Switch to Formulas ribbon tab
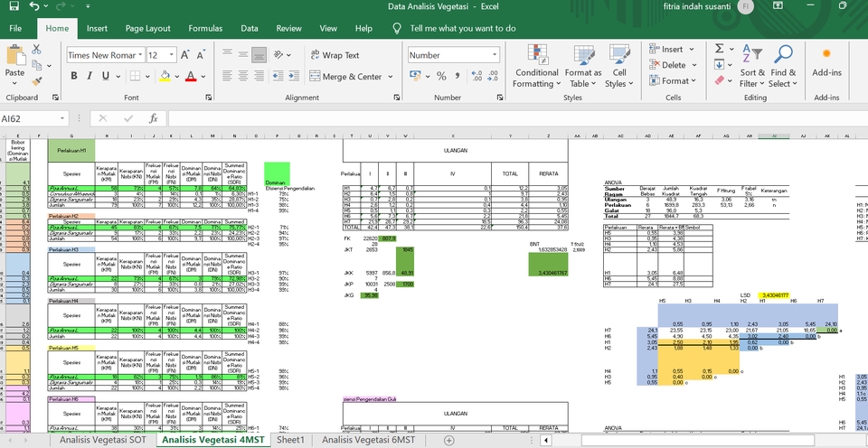Image resolution: width=868 pixels, height=448 pixels. click(x=205, y=28)
